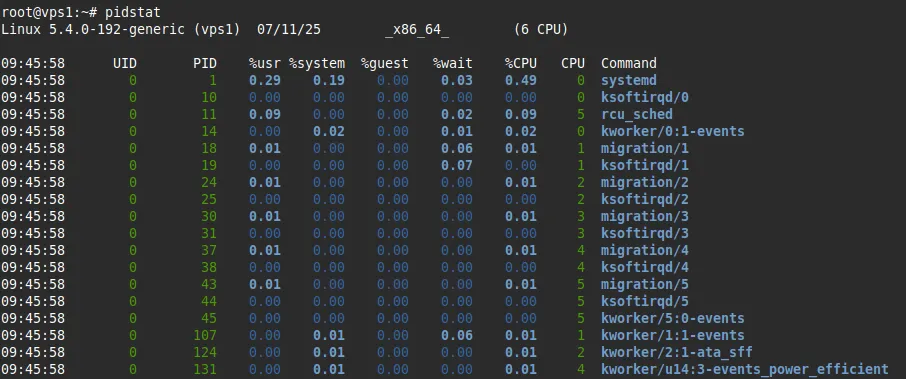The width and height of the screenshot is (906, 379).
Task: Click kworker/2:1-ata_sff command name
Action: click(x=677, y=352)
